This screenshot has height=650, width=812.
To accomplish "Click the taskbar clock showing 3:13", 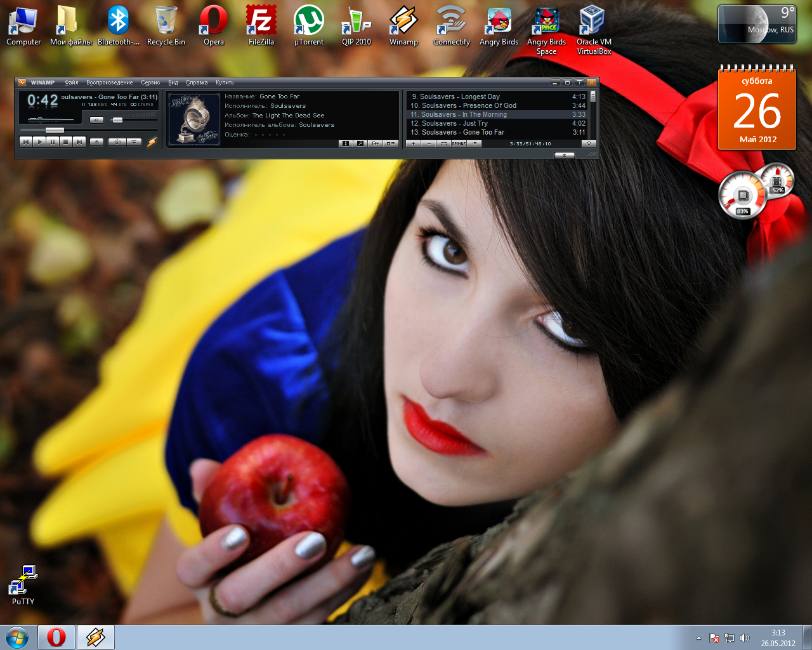I will [778, 638].
